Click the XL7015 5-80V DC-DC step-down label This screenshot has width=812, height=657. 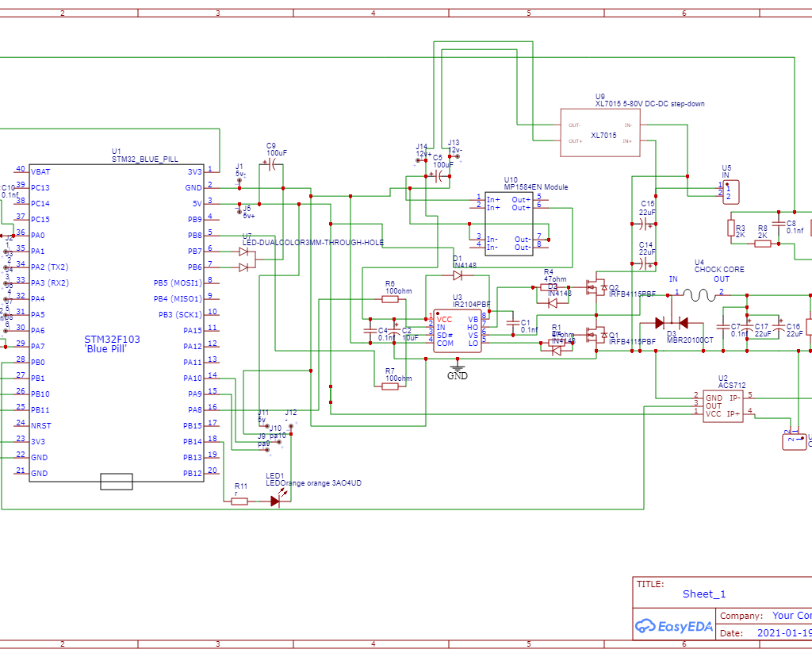pos(650,104)
